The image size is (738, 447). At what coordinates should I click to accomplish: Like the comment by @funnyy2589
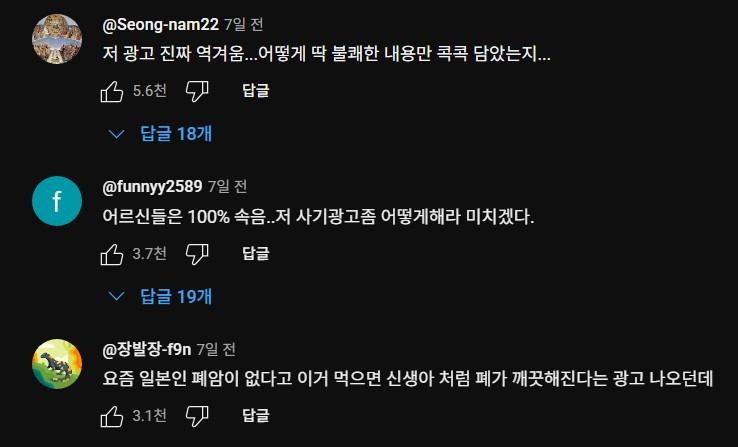click(x=112, y=254)
